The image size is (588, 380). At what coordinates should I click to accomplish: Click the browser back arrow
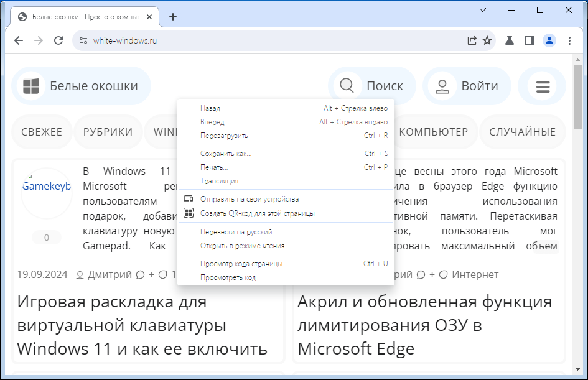point(19,40)
